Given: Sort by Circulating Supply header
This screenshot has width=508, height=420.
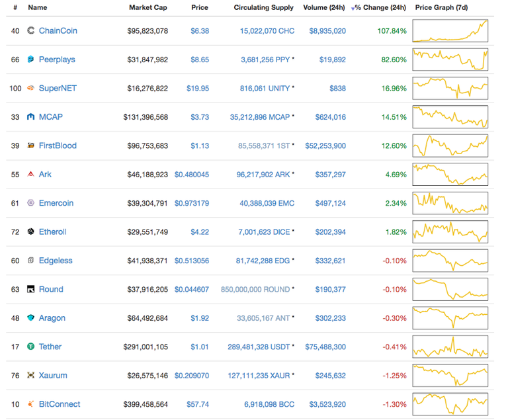Looking at the screenshot, I should 264,7.
